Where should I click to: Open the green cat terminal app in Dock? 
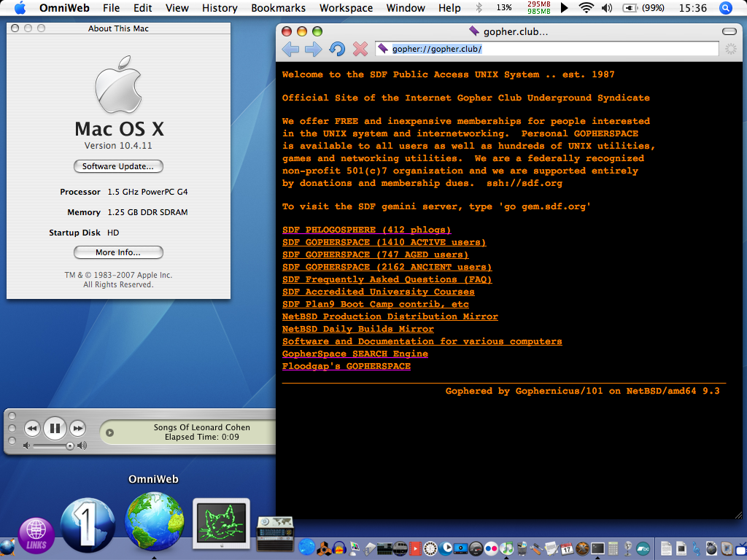click(221, 524)
